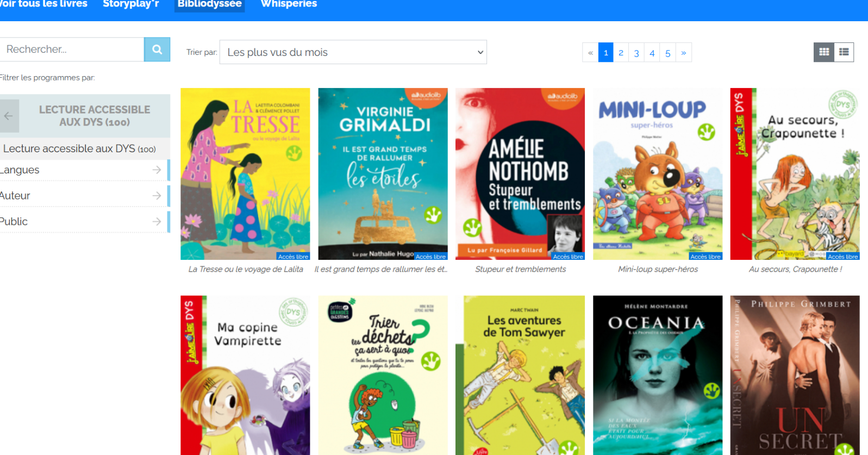Open the Ma copine Vampirette cover

pos(245,375)
